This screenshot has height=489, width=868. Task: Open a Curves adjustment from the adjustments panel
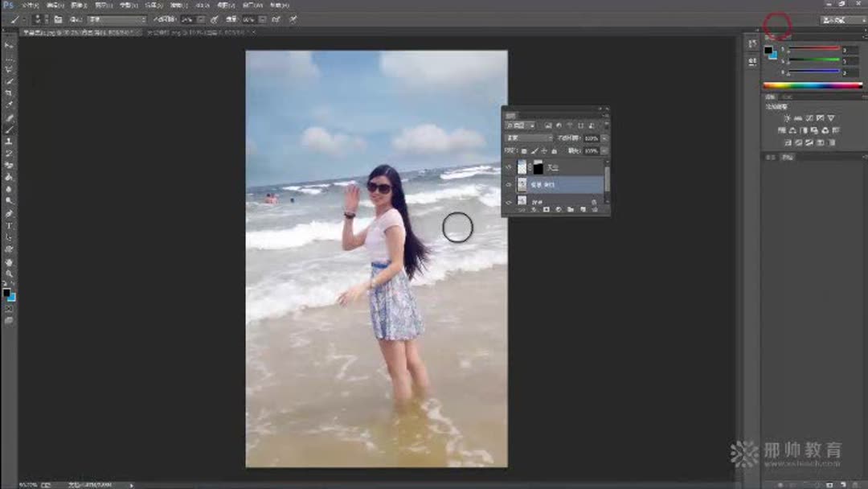tap(809, 117)
